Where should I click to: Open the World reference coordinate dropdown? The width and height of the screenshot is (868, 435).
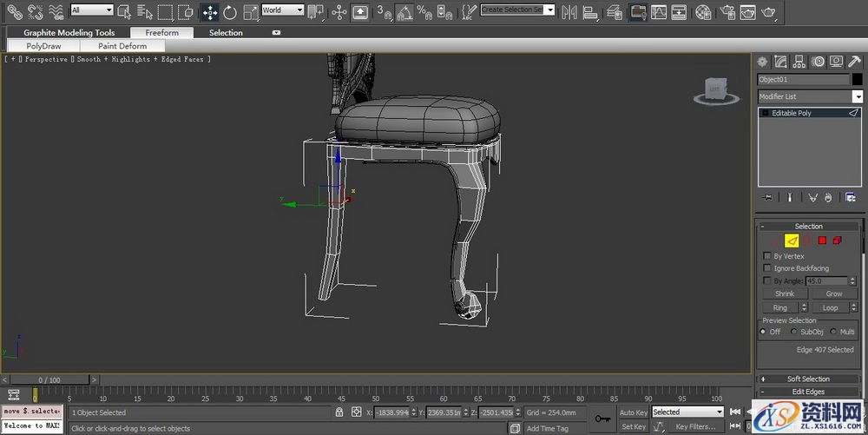[282, 10]
